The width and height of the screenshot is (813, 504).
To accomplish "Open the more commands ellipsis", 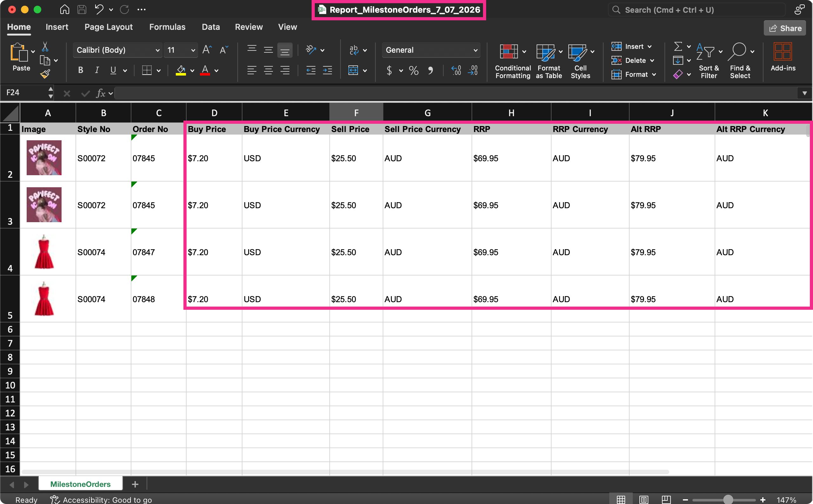I will (141, 9).
